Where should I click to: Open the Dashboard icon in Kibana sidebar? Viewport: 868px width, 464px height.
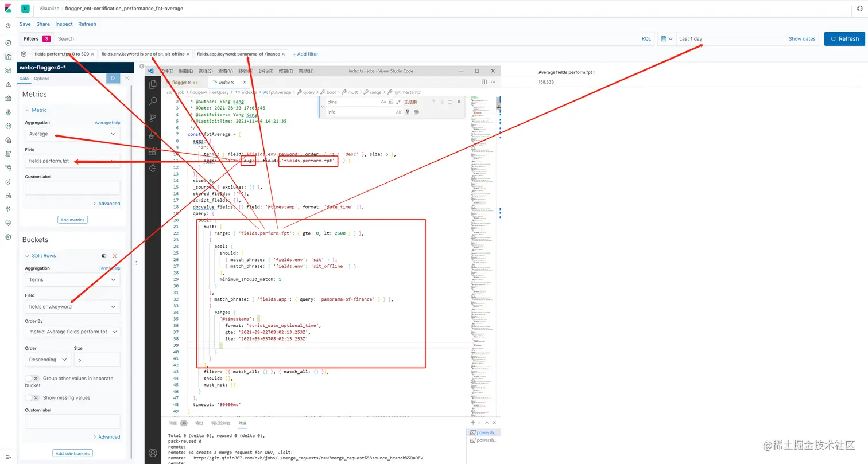coord(9,71)
